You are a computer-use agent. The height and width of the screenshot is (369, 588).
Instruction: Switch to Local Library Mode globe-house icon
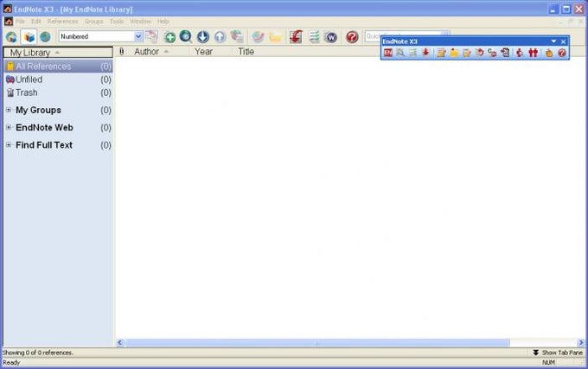[11, 36]
